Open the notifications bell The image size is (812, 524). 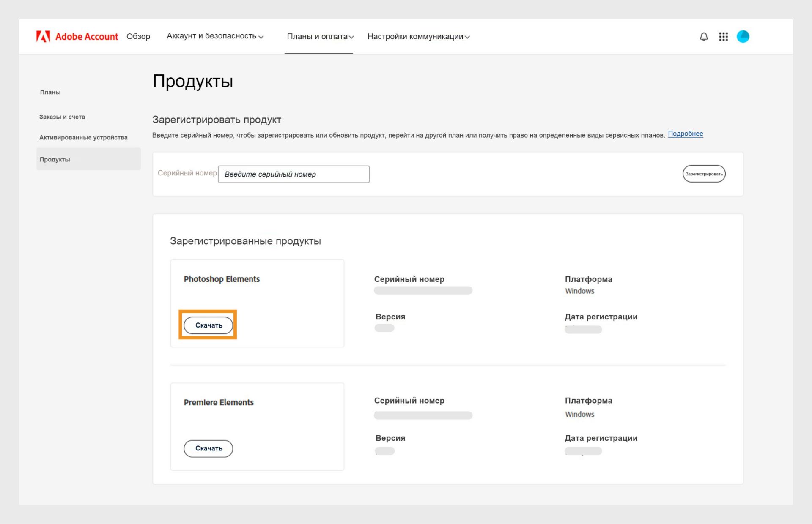(x=704, y=37)
